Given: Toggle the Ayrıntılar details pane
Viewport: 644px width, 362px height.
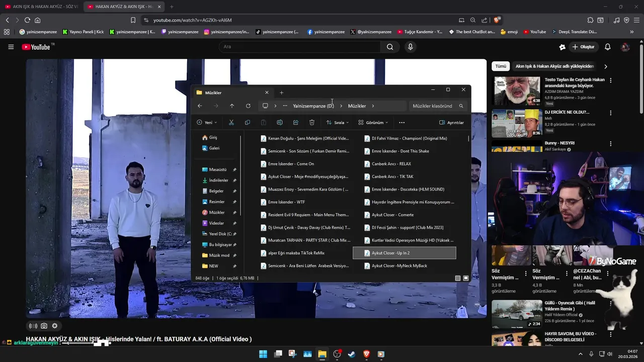Looking at the screenshot, I should click(451, 122).
